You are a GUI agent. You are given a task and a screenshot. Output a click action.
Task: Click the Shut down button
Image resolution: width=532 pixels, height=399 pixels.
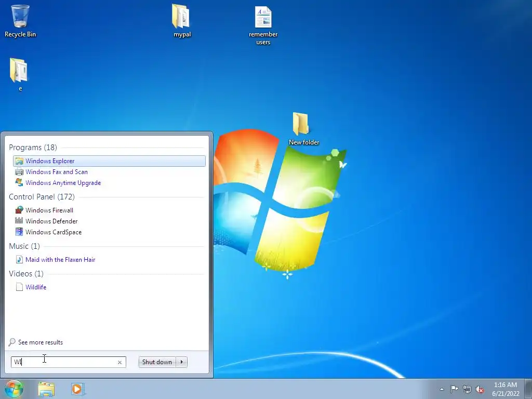(157, 362)
